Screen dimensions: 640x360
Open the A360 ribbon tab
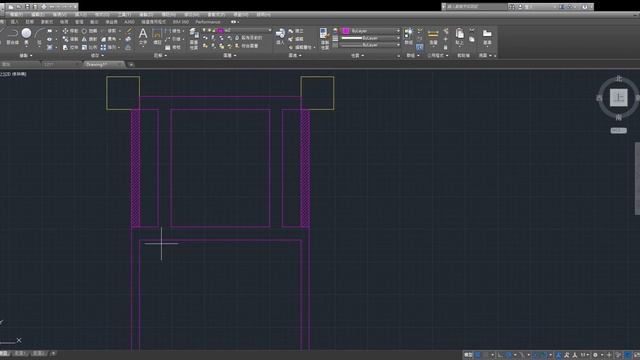[129, 22]
